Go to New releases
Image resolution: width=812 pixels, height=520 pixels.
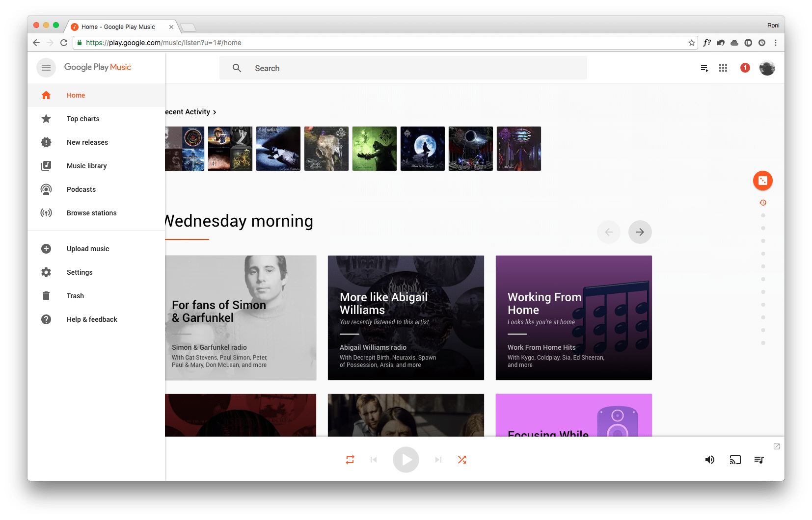pos(96,142)
